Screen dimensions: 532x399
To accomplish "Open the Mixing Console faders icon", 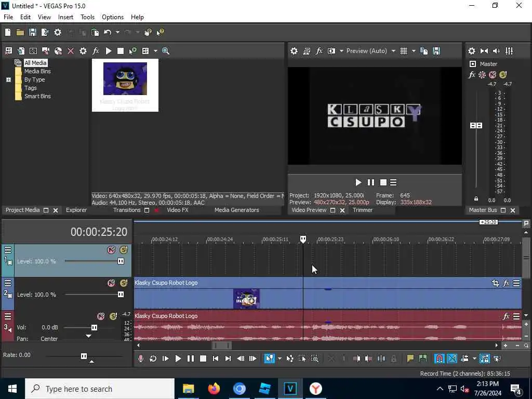I will click(509, 51).
